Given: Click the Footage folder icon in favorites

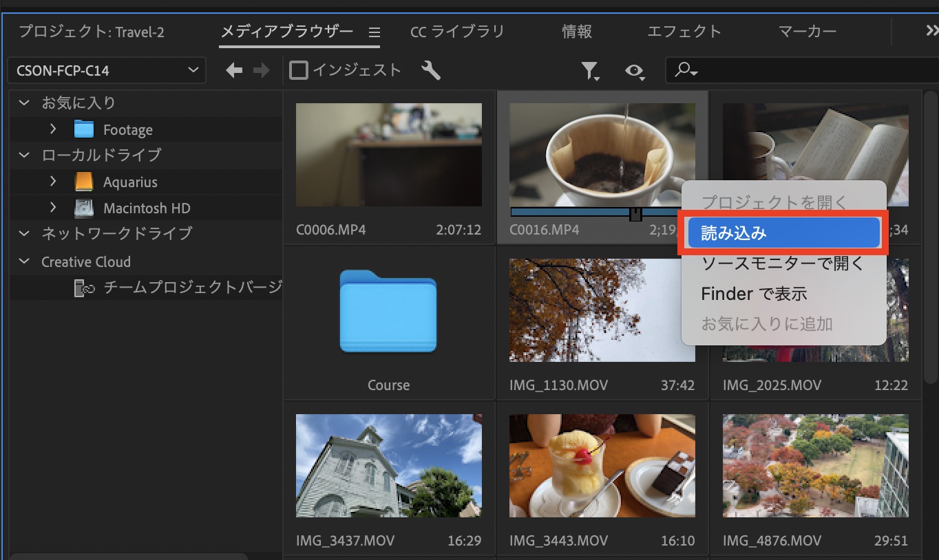Looking at the screenshot, I should (x=84, y=129).
